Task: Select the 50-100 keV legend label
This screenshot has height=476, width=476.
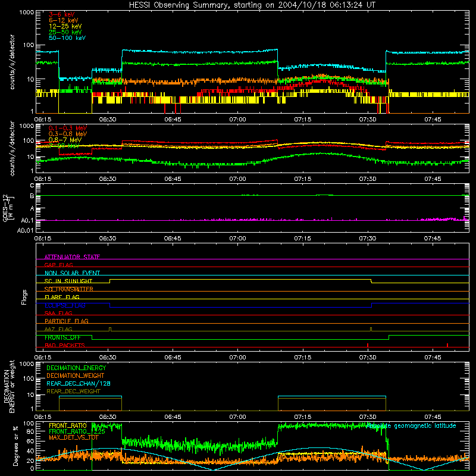Action: 67,38
